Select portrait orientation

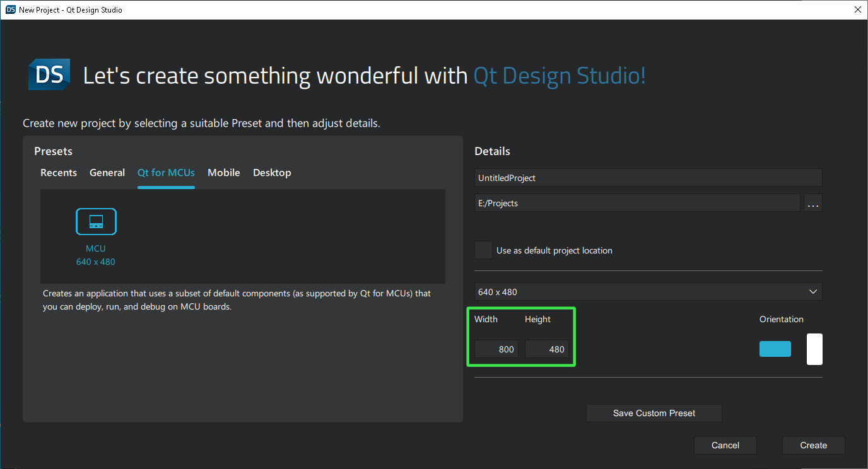tap(814, 349)
